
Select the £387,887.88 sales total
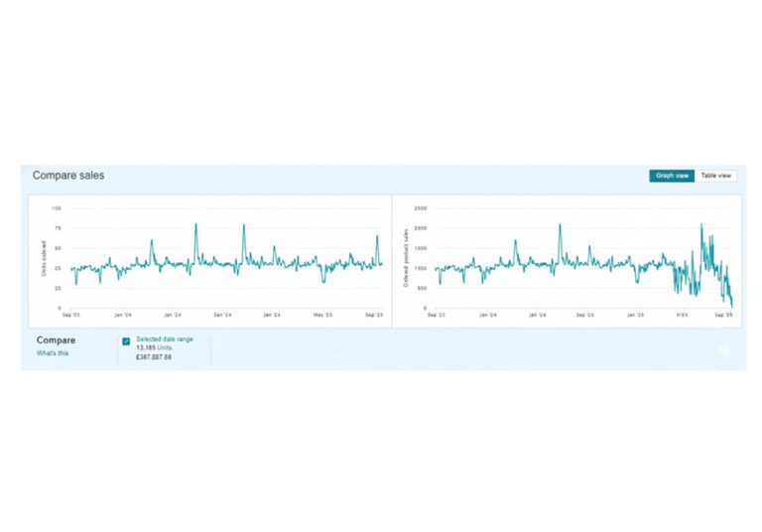[x=154, y=357]
